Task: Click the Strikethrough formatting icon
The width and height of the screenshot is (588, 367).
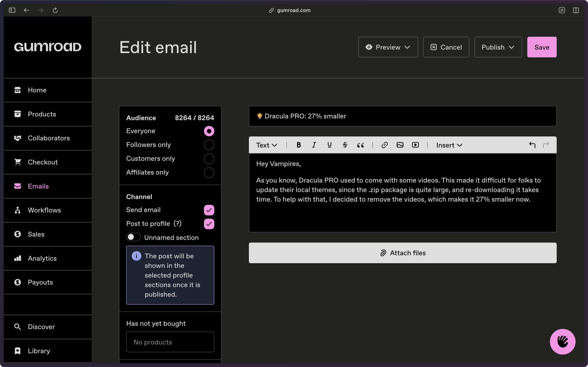Action: tap(345, 145)
